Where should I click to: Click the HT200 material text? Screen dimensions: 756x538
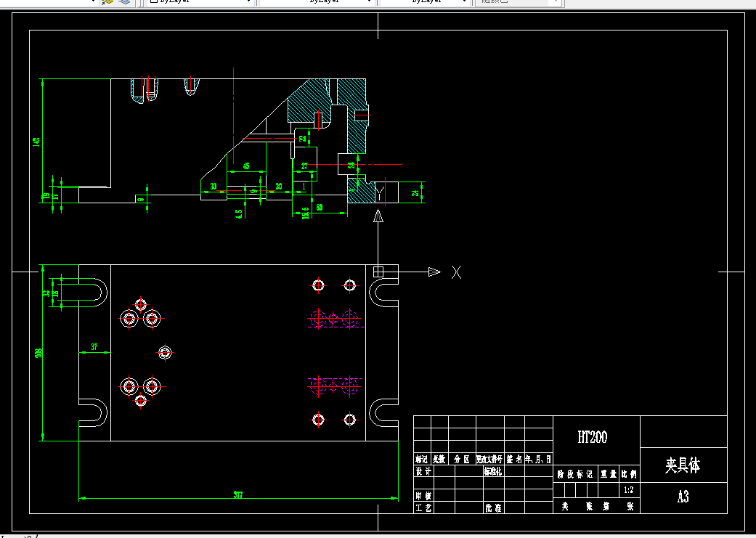(593, 437)
